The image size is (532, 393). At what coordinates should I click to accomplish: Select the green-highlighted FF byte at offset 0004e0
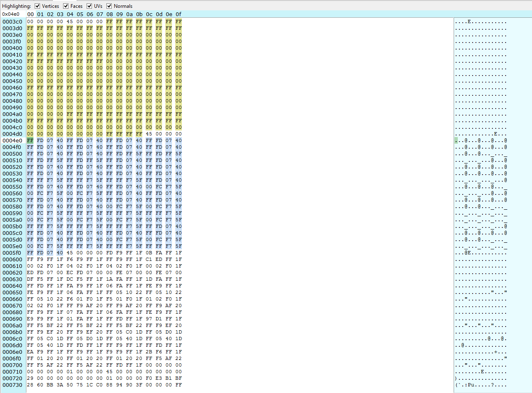pos(30,140)
